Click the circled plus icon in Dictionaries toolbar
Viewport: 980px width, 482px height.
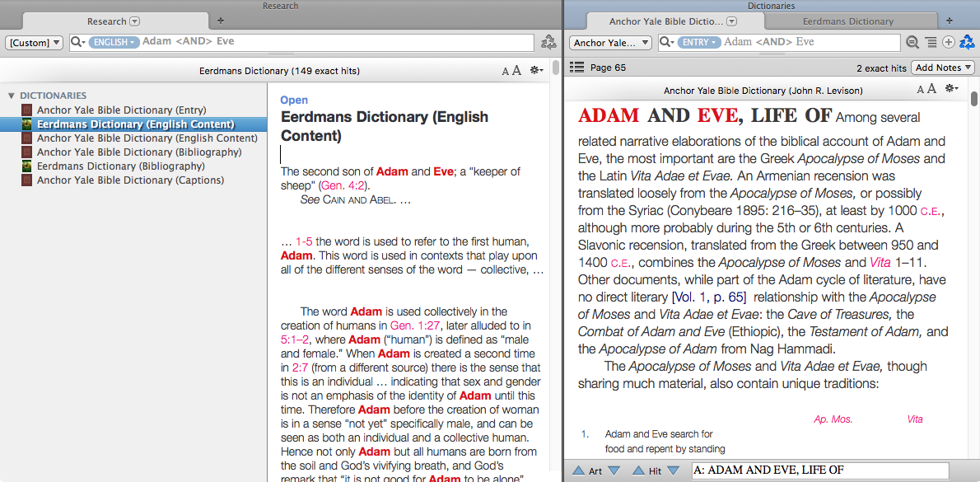pyautogui.click(x=949, y=43)
